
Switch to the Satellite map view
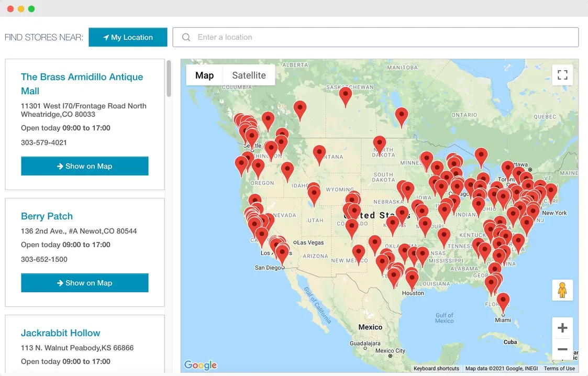pyautogui.click(x=249, y=75)
